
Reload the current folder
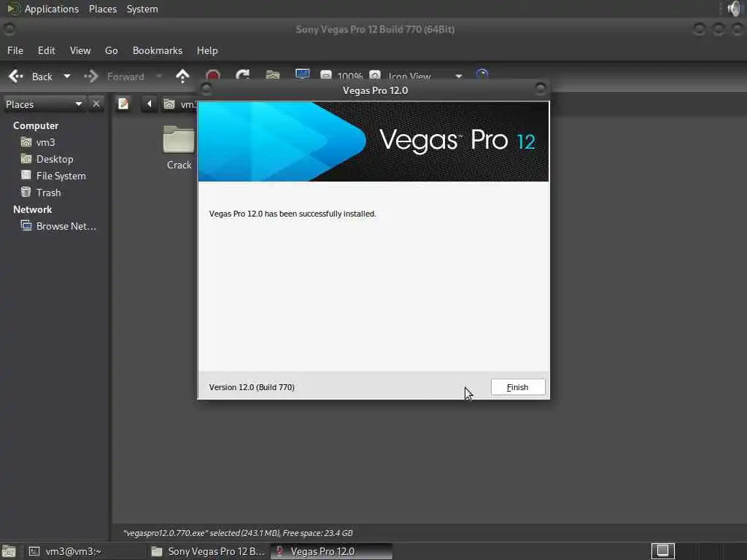(243, 75)
